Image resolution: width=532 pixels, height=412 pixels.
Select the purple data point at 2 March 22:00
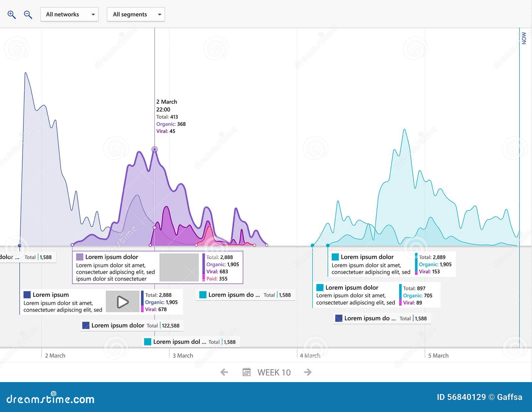click(155, 150)
